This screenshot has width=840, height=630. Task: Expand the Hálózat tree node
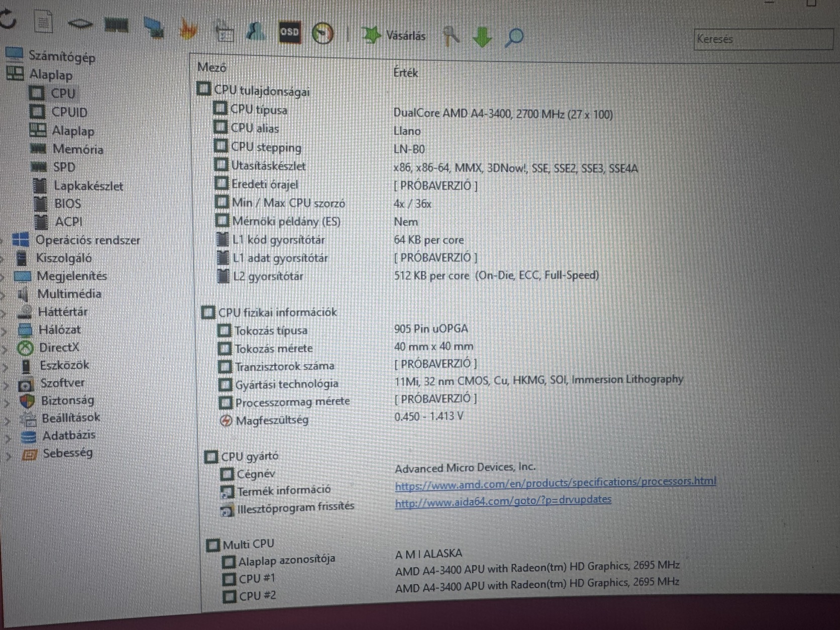coord(4,331)
